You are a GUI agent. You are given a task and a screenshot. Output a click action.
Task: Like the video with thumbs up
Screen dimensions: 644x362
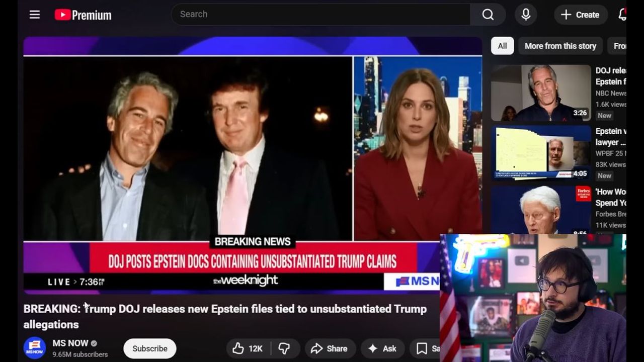248,348
